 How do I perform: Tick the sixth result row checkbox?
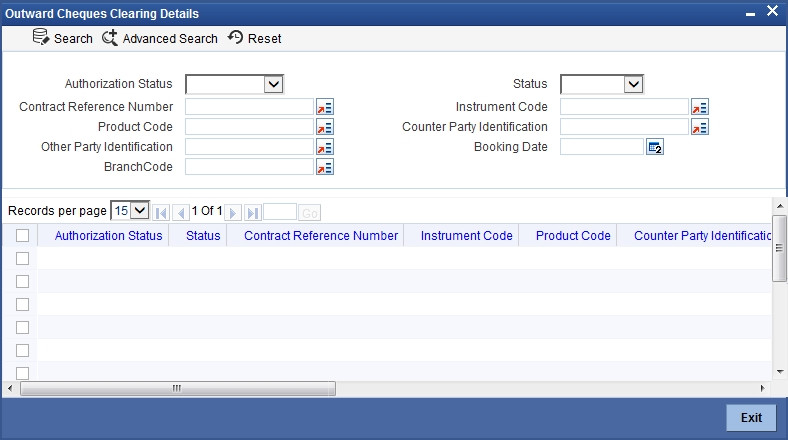point(23,373)
